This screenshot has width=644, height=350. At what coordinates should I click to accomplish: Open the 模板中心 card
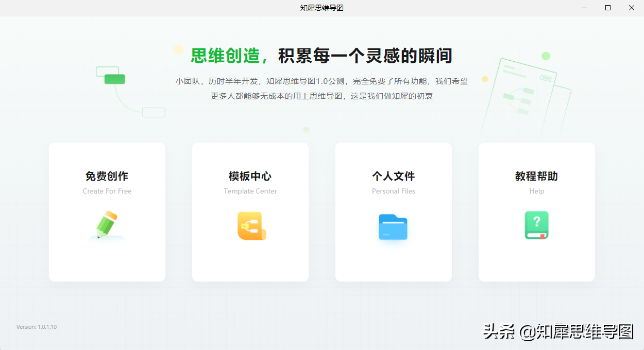[250, 212]
